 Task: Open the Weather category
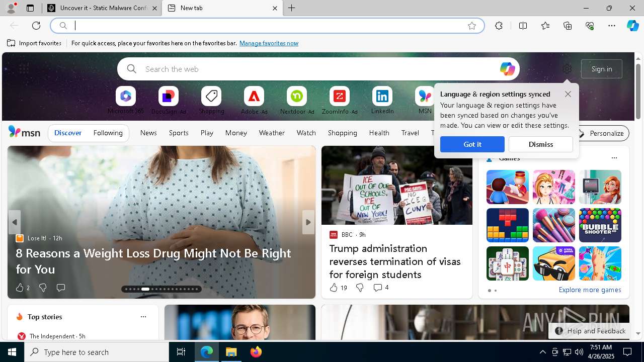[272, 133]
